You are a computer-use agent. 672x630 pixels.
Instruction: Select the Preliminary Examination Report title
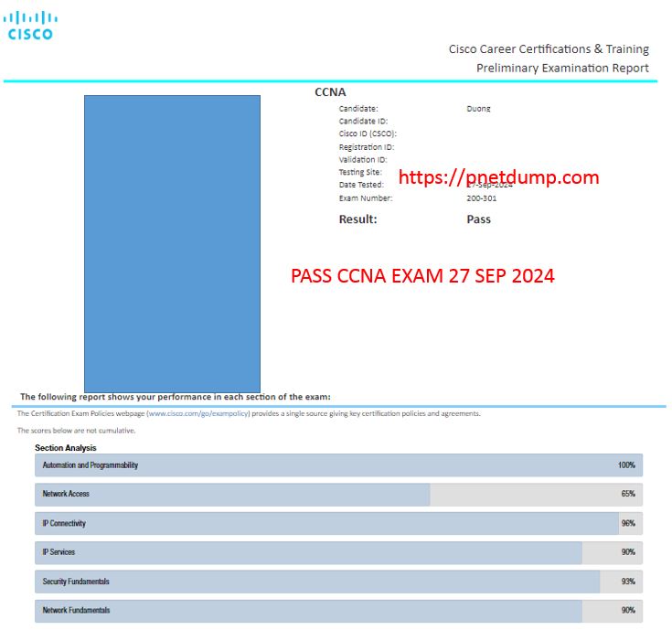561,69
